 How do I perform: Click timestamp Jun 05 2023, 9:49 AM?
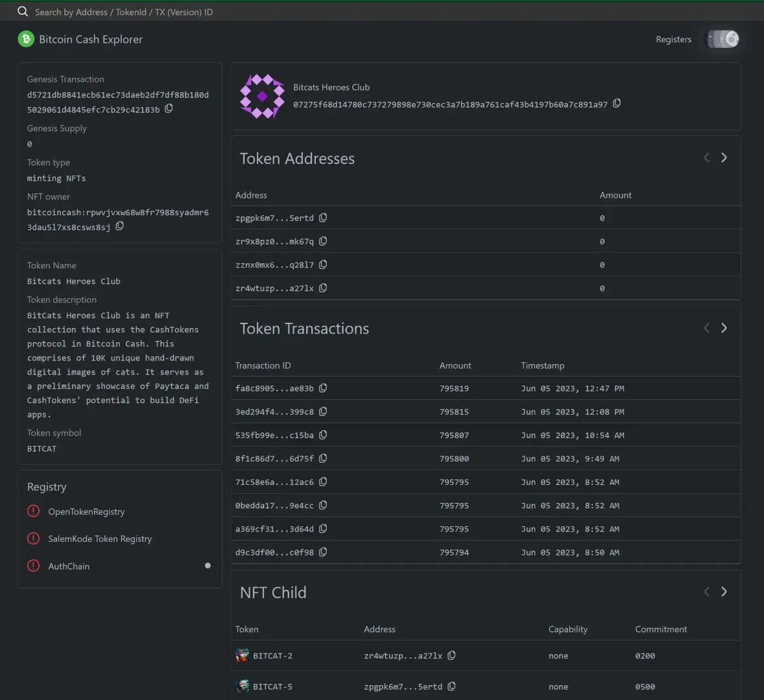pyautogui.click(x=569, y=458)
